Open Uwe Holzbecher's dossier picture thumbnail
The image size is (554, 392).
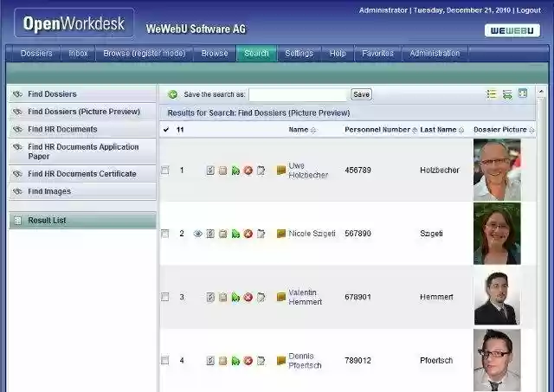(497, 170)
